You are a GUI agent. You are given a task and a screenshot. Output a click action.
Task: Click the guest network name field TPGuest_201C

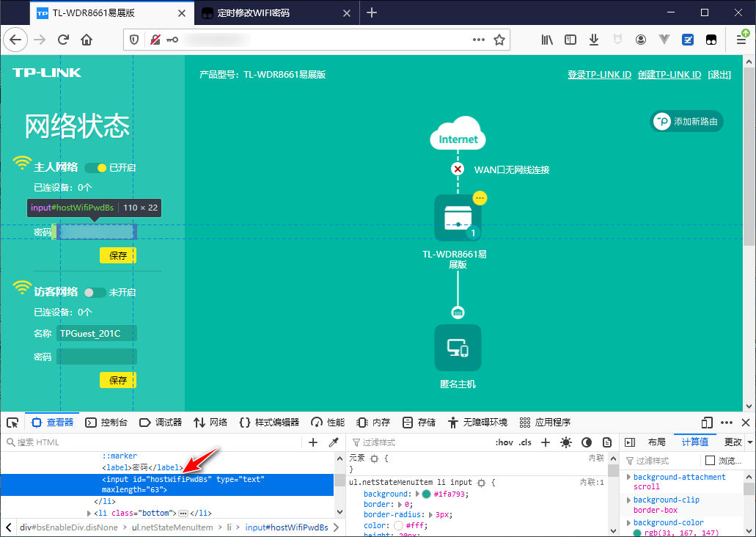pyautogui.click(x=97, y=333)
